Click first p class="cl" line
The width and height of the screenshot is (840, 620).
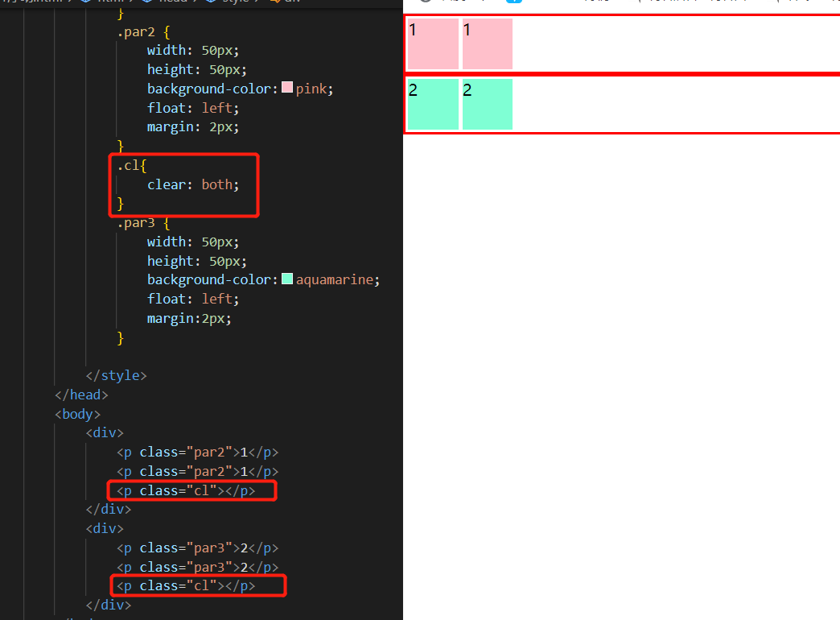pos(186,490)
